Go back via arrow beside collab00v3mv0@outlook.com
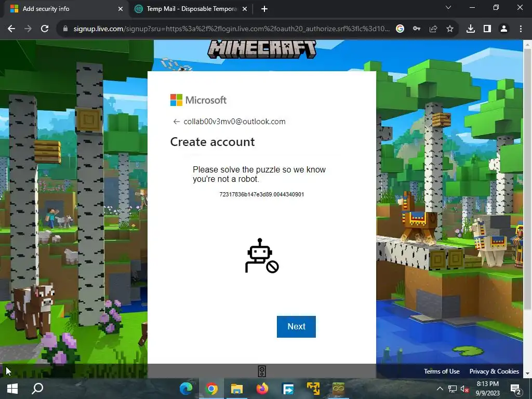Screen dimensions: 532x399 [x=176, y=122]
